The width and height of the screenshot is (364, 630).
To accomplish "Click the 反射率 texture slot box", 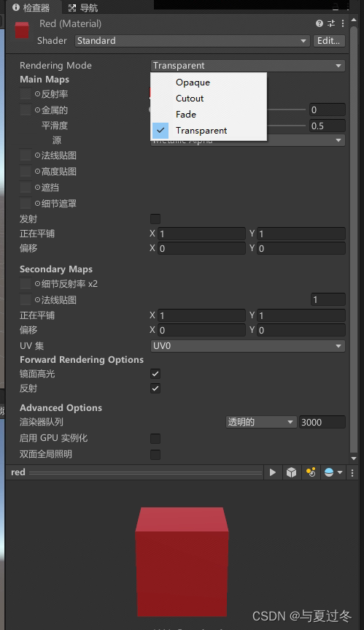I will pyautogui.click(x=26, y=93).
